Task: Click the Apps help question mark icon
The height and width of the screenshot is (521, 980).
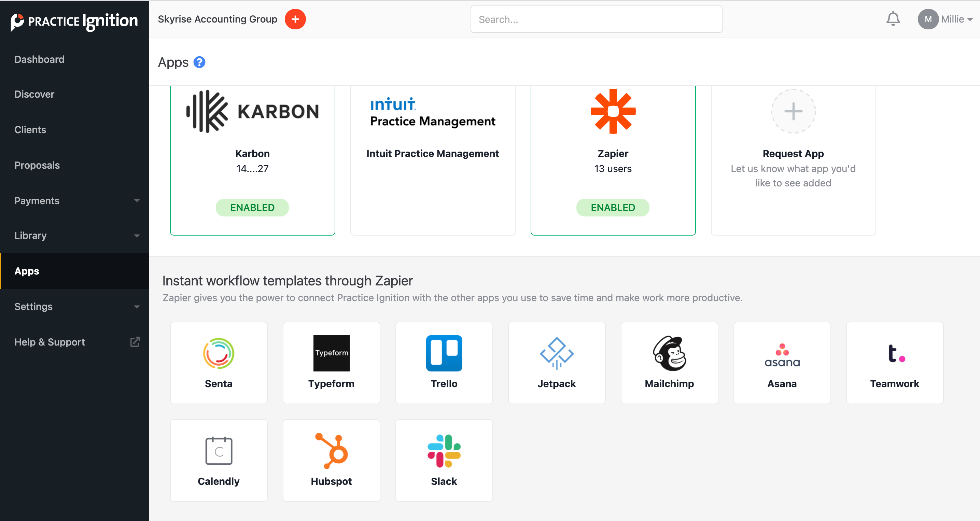Action: tap(199, 62)
